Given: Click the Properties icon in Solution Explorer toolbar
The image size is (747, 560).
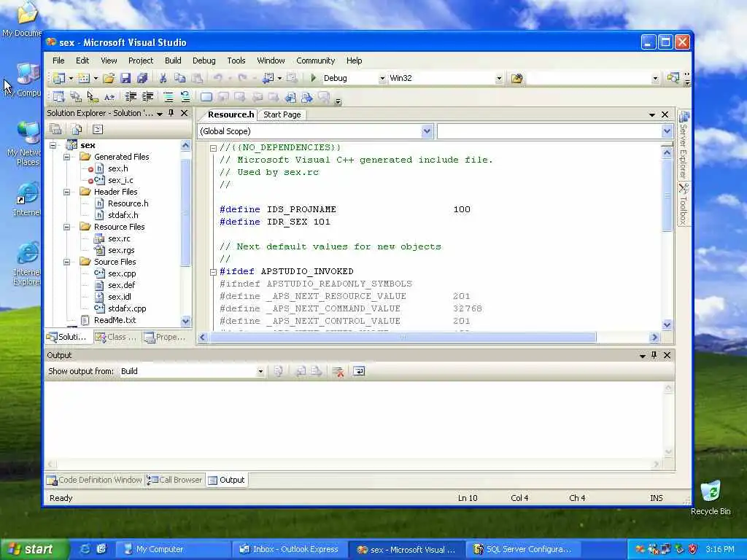Looking at the screenshot, I should pyautogui.click(x=55, y=129).
